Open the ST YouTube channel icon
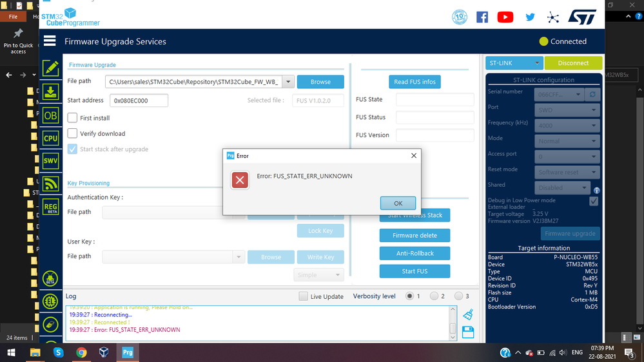 pos(505,17)
